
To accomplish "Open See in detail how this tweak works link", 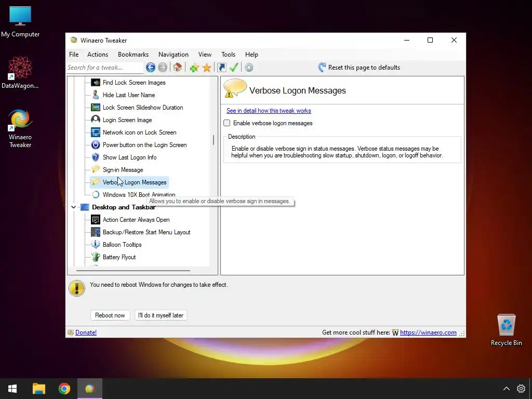I will (269, 111).
